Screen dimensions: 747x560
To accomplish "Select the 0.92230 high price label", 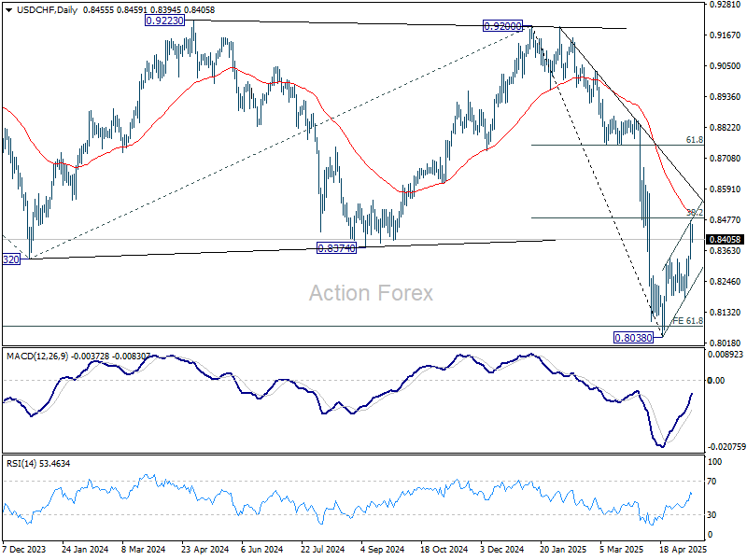I will (166, 20).
